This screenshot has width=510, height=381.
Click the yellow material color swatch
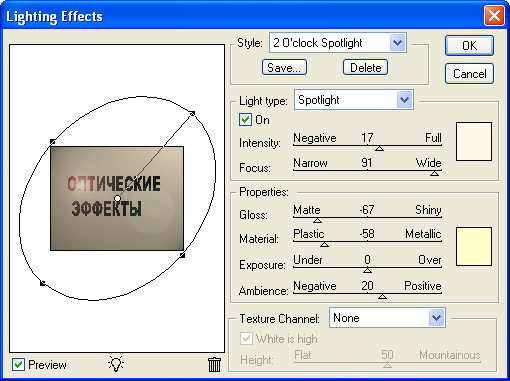pyautogui.click(x=474, y=246)
